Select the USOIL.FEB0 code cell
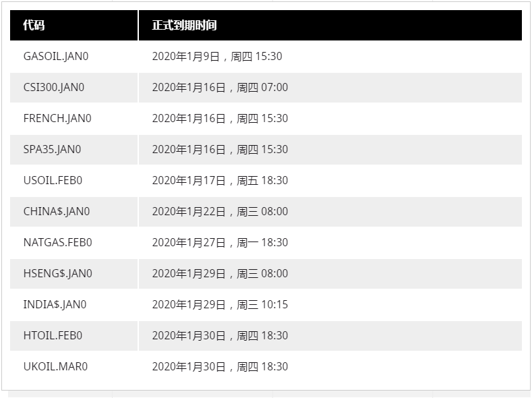Viewport: 532px width, 398px height. (53, 181)
